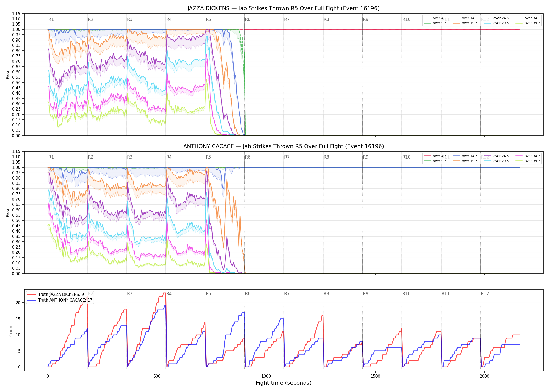Click the 'Fight time (seconds)' axis label
The height and width of the screenshot is (392, 549).
(x=284, y=383)
